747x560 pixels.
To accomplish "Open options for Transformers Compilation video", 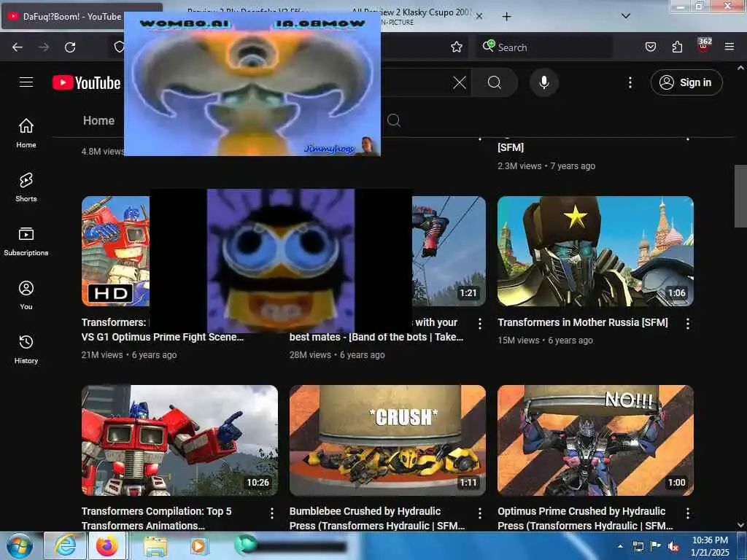I will pos(271,513).
